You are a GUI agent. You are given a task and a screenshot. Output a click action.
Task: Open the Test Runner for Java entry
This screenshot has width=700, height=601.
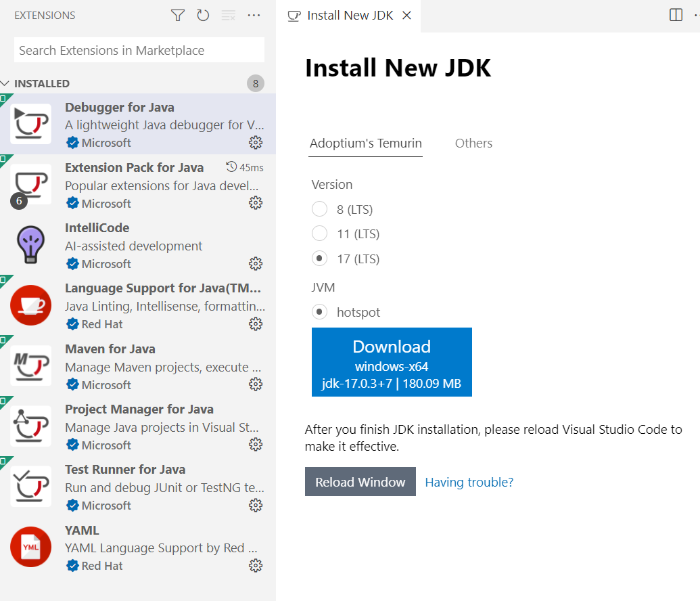pos(138,486)
